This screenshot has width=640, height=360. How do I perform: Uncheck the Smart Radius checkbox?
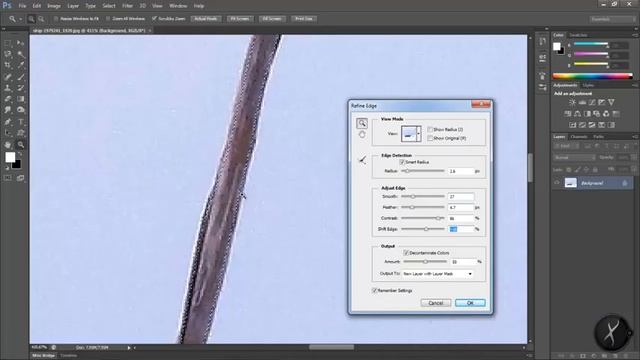click(402, 162)
